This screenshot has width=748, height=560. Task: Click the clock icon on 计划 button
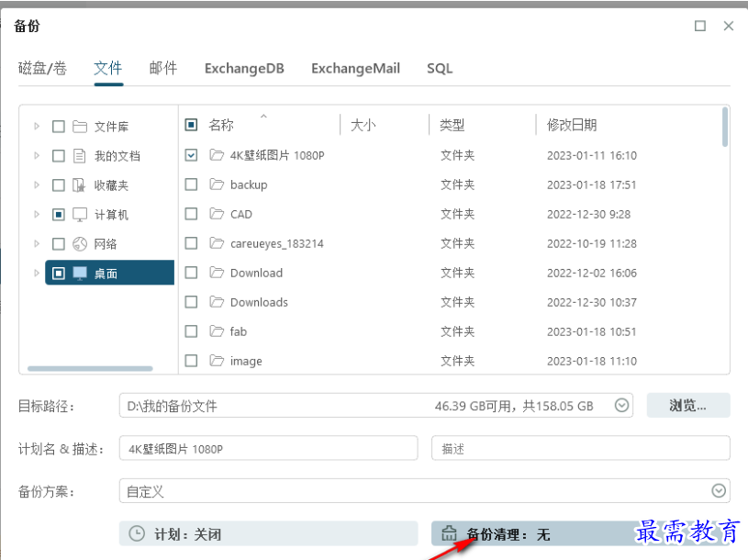tap(137, 533)
